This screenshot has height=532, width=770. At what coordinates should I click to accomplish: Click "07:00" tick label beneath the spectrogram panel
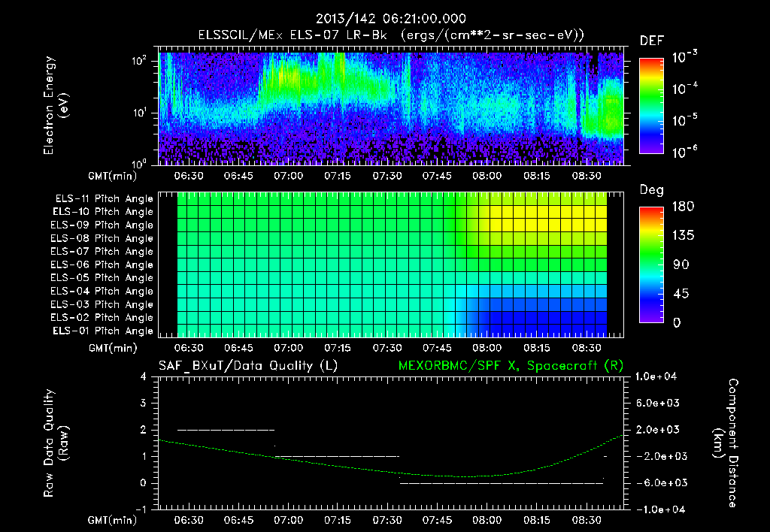[288, 176]
